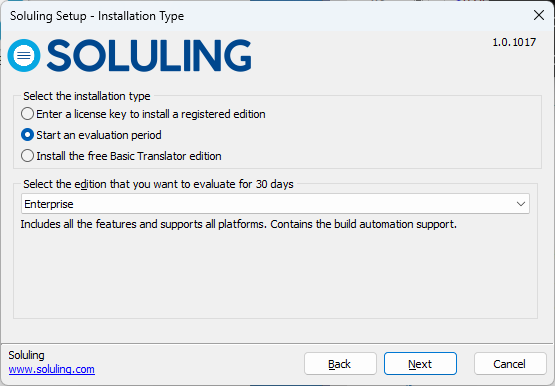Click the edition description text about build automation
Viewport: 555px width, 386px height.
tap(239, 224)
